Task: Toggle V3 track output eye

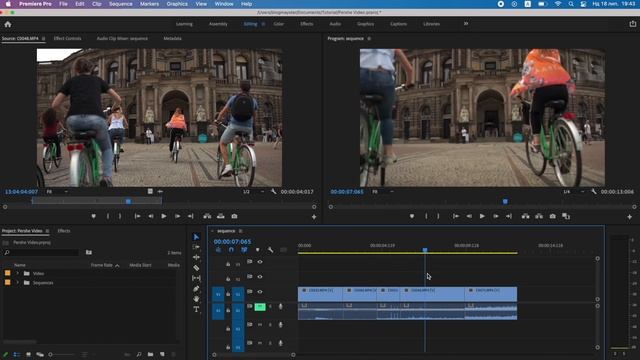Action: click(x=260, y=262)
